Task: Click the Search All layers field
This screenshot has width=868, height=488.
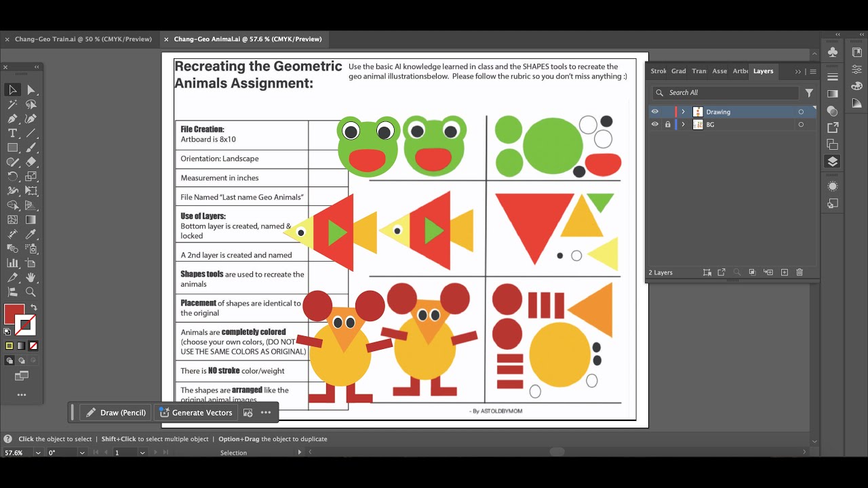Action: [725, 93]
